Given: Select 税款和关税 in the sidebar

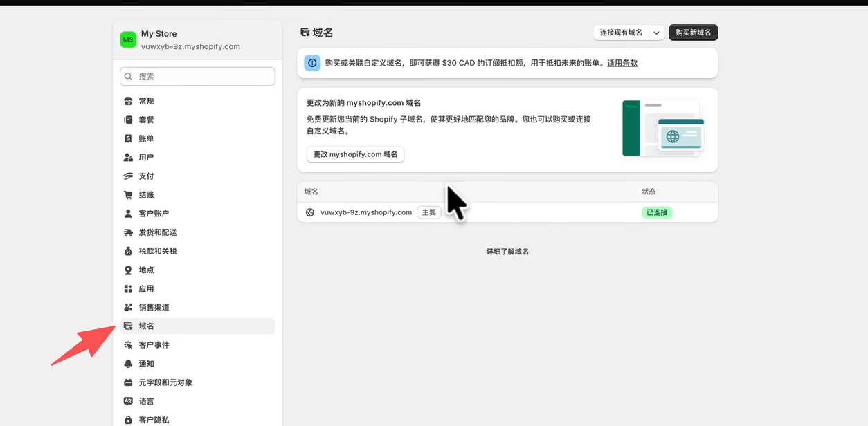Looking at the screenshot, I should (197, 251).
